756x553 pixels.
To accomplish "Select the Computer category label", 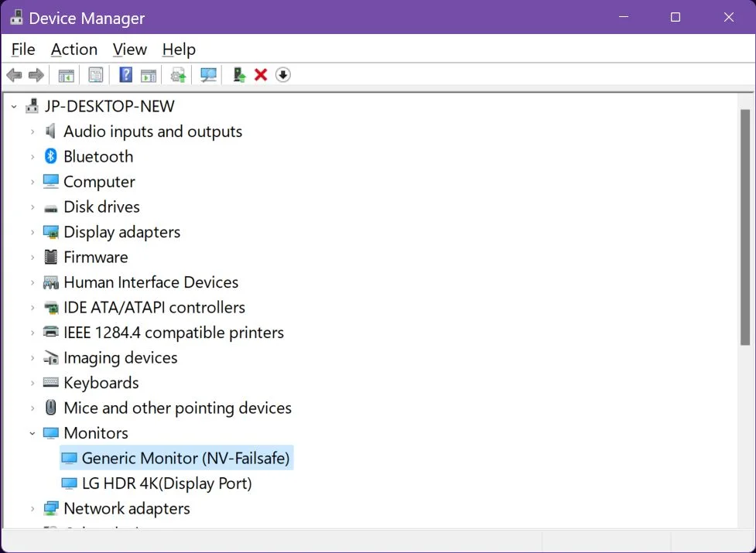I will coord(99,182).
